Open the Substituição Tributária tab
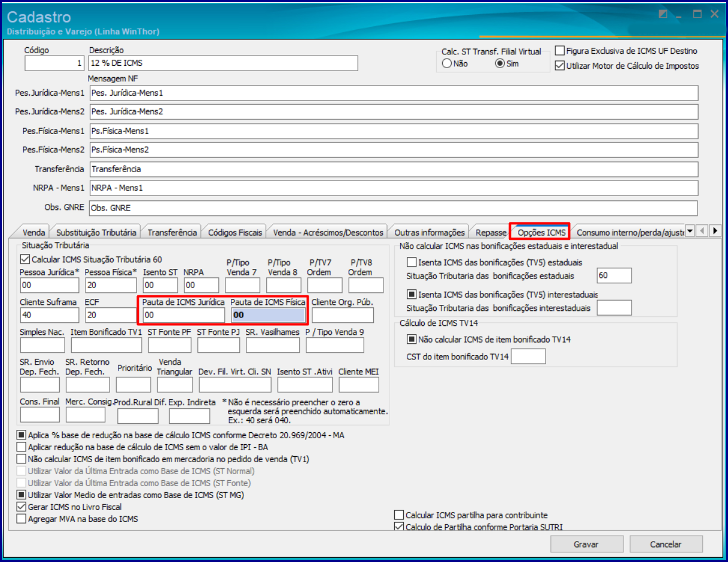This screenshot has height=562, width=728. [96, 232]
